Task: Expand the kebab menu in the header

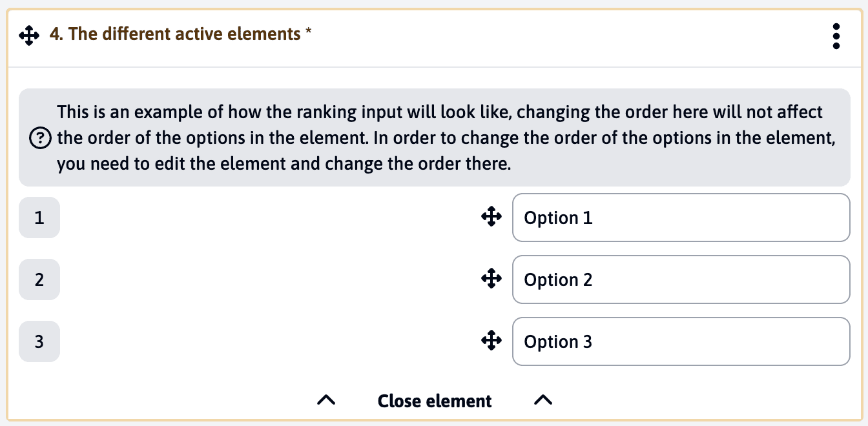Action: [836, 36]
